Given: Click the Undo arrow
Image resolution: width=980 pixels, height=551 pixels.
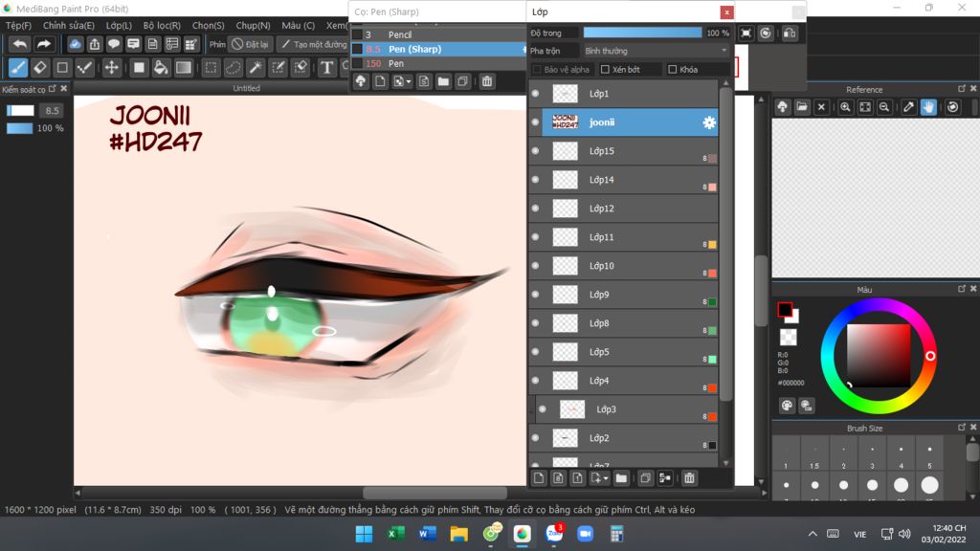Looking at the screenshot, I should point(20,44).
